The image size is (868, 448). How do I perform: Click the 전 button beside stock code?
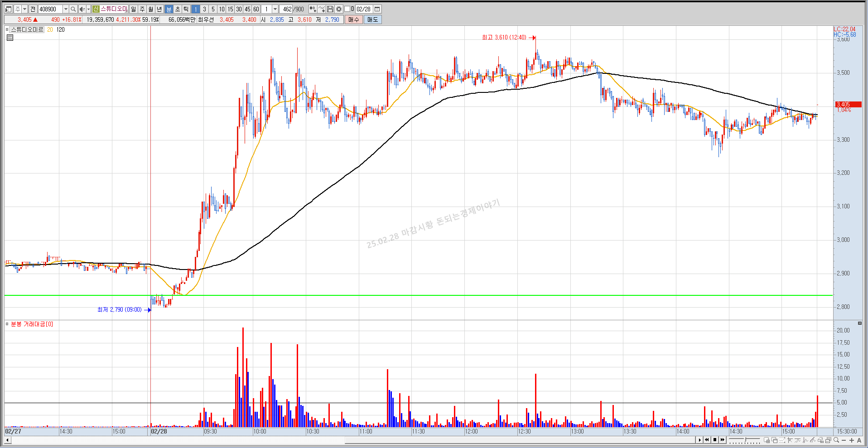[33, 9]
